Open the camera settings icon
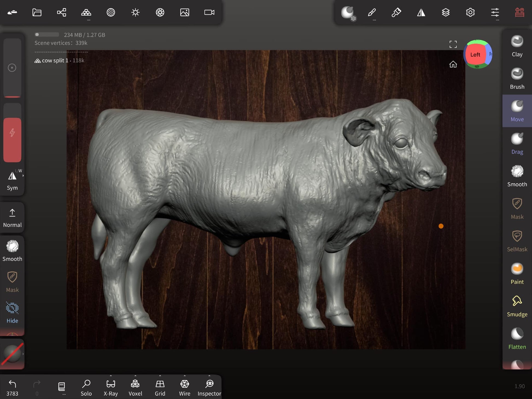 (209, 12)
